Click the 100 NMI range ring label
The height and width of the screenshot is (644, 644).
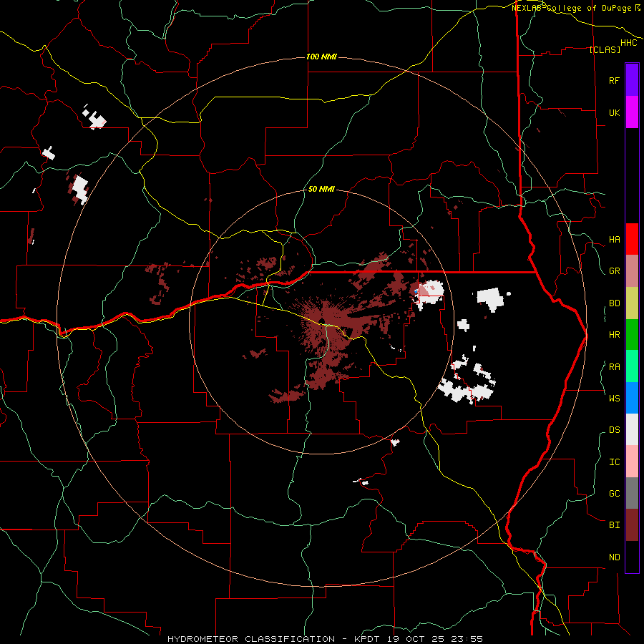coord(321,57)
